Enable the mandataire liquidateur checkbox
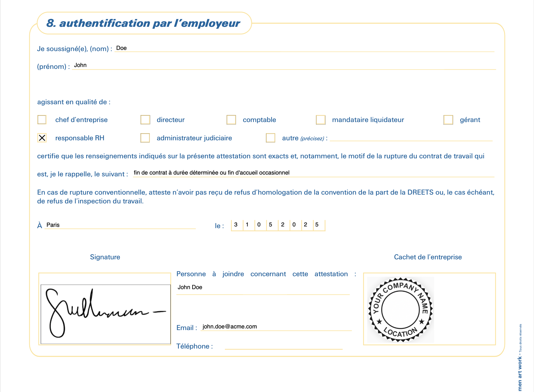Screen dimensions: 534x392 [x=320, y=119]
